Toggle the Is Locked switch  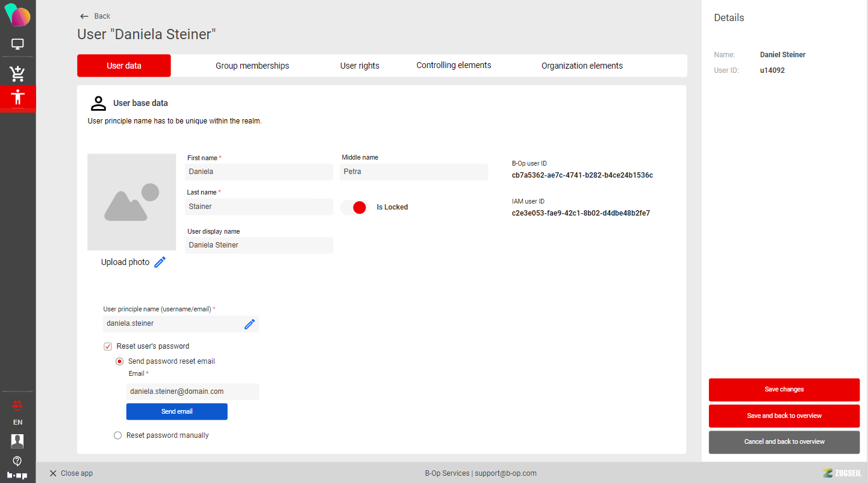pos(354,207)
